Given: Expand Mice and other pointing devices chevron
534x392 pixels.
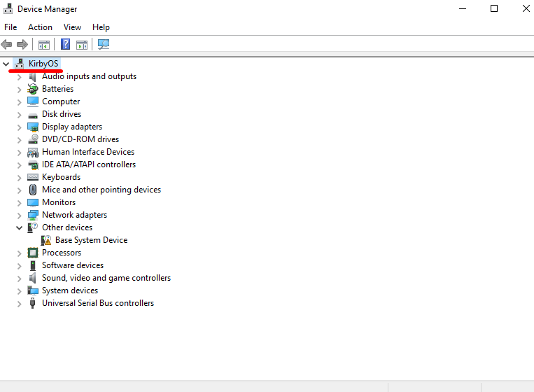Looking at the screenshot, I should pyautogui.click(x=20, y=190).
